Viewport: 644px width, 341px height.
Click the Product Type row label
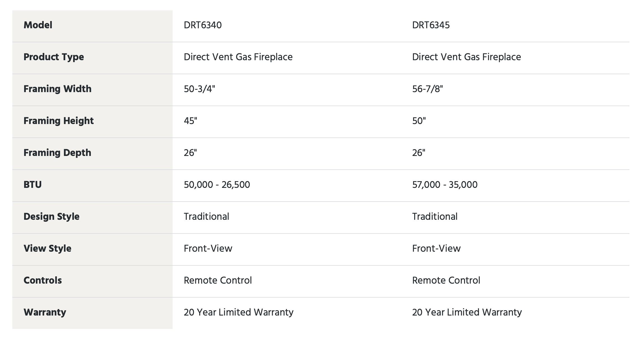click(54, 57)
